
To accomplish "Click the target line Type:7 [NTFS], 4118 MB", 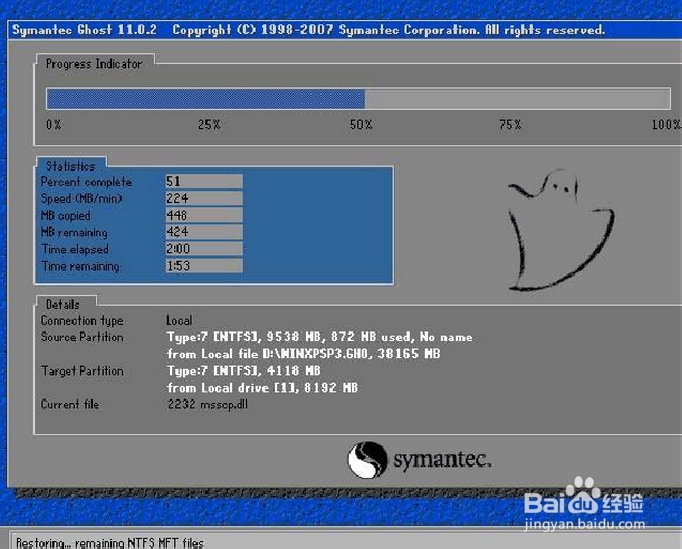I will [x=244, y=371].
